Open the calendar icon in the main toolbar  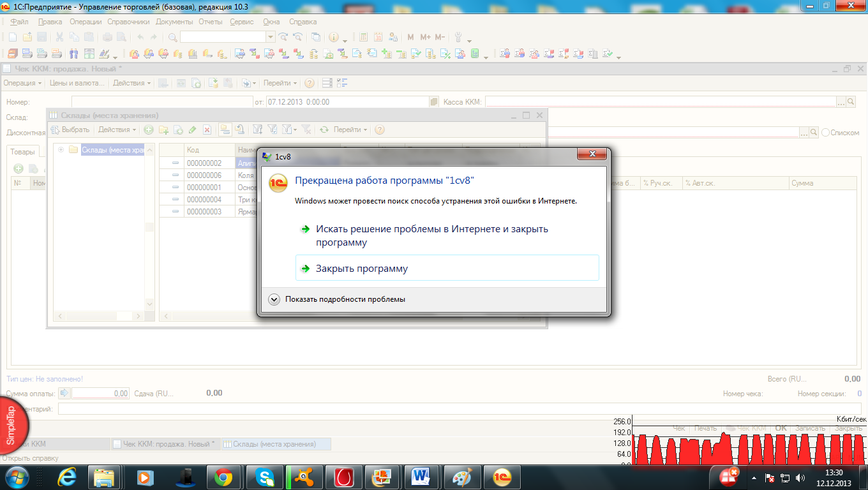coord(378,37)
